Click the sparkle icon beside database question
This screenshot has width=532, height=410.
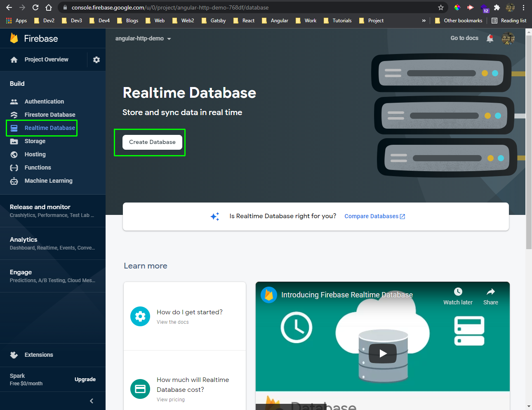[215, 216]
